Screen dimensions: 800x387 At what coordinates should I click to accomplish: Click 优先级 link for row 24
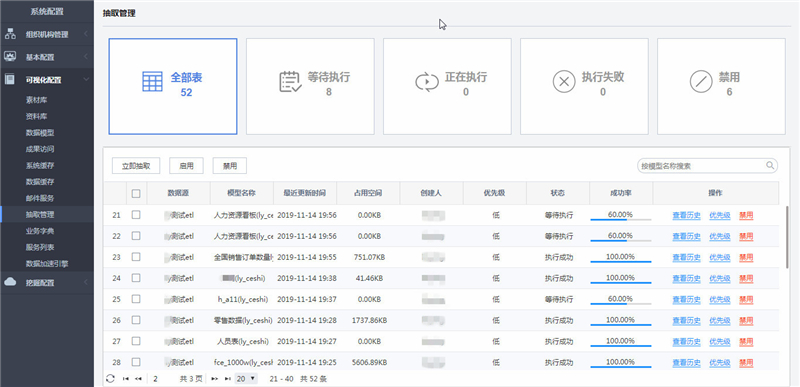click(719, 278)
